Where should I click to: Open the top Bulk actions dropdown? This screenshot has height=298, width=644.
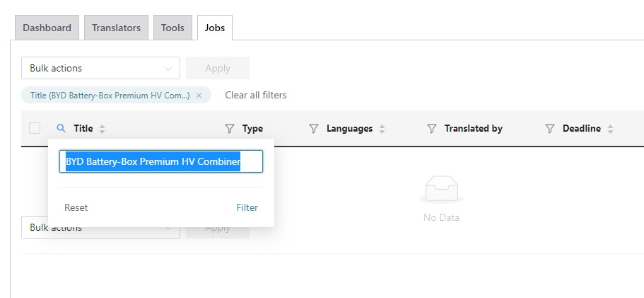(100, 68)
